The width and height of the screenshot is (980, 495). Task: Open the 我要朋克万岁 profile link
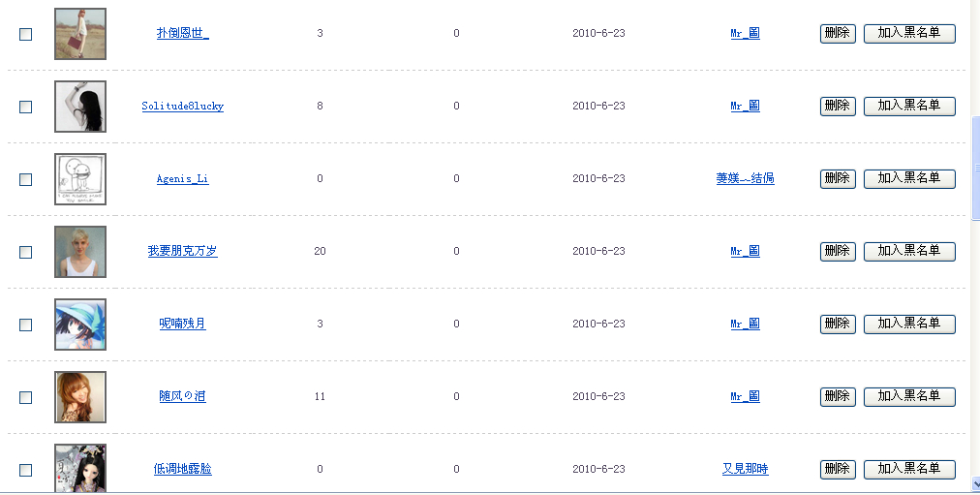pyautogui.click(x=182, y=252)
